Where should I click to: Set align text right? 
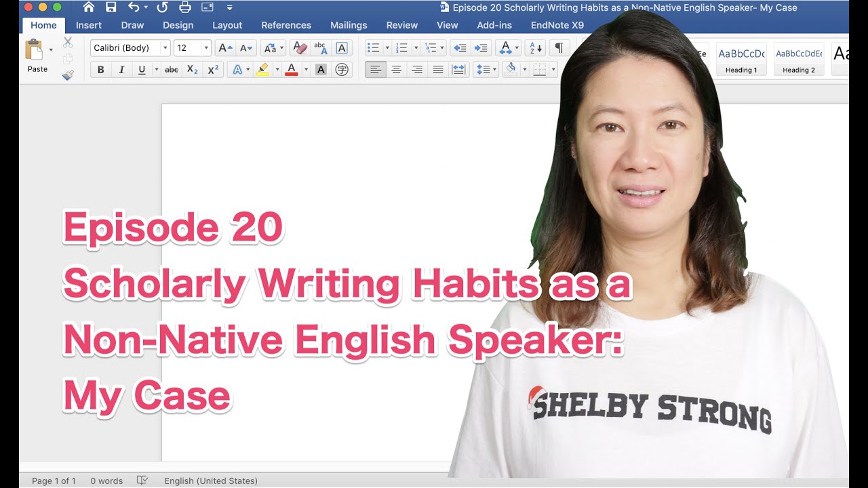click(417, 69)
